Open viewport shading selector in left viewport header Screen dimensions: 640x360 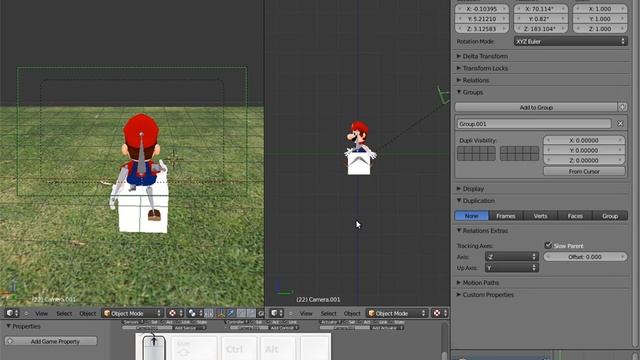[x=176, y=313]
